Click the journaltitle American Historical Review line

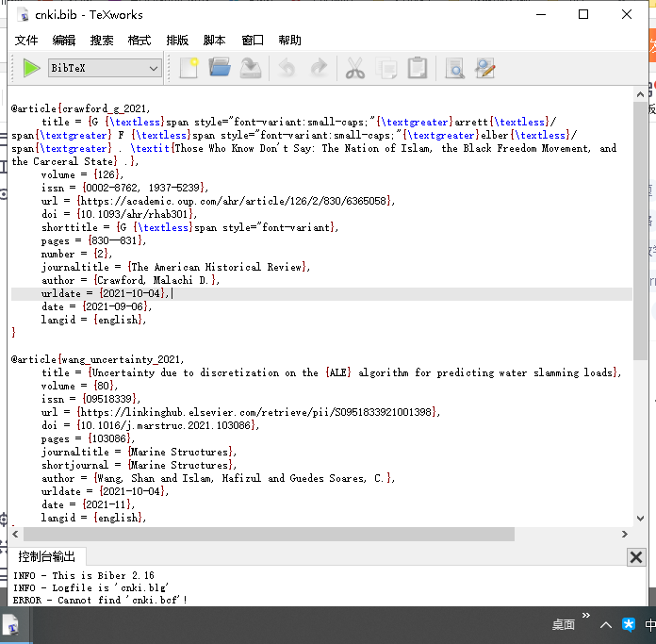click(175, 267)
